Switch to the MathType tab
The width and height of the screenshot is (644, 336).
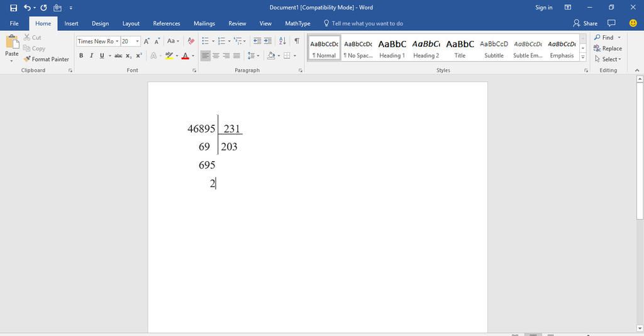point(297,23)
